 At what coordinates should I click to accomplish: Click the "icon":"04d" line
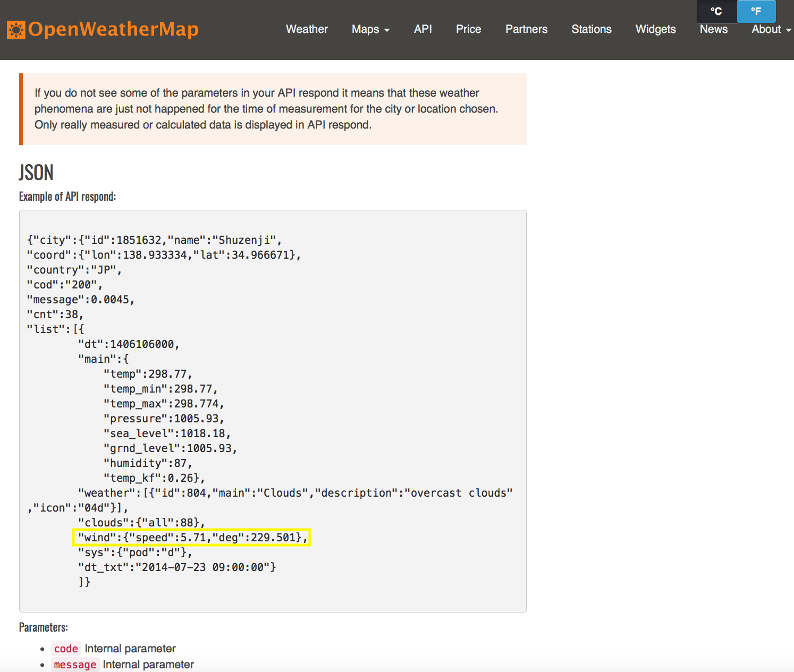pos(77,508)
